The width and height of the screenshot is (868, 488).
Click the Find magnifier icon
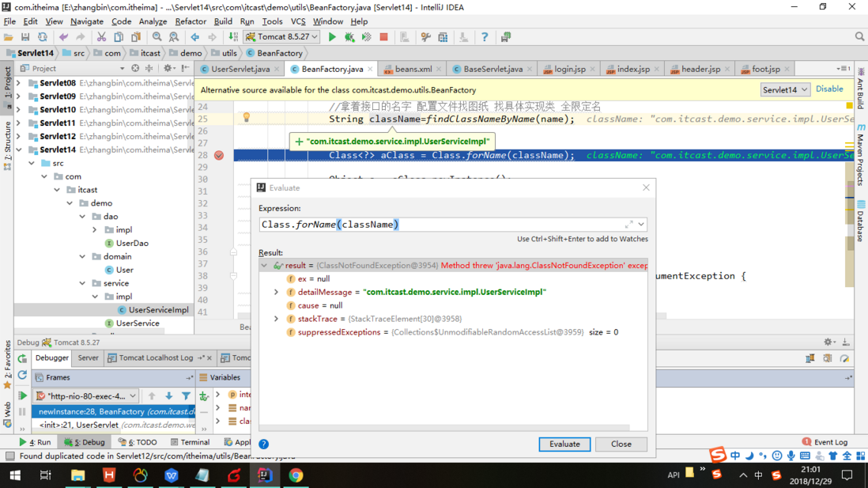click(157, 37)
